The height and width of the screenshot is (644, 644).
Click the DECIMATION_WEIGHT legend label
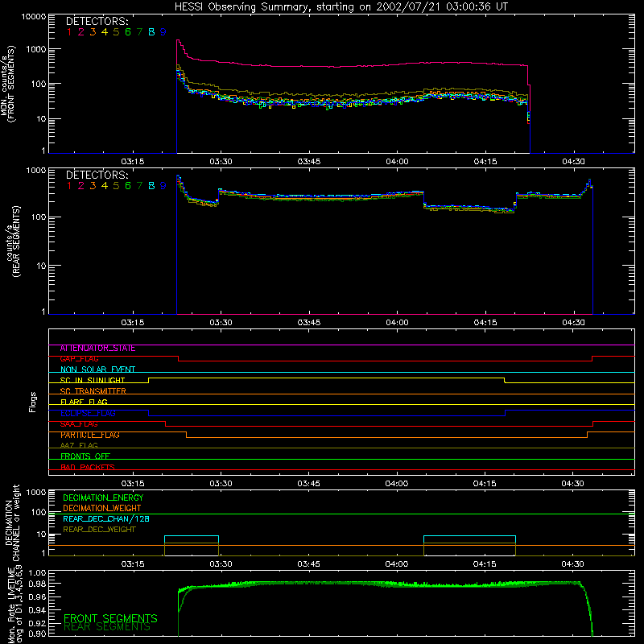pos(102,509)
